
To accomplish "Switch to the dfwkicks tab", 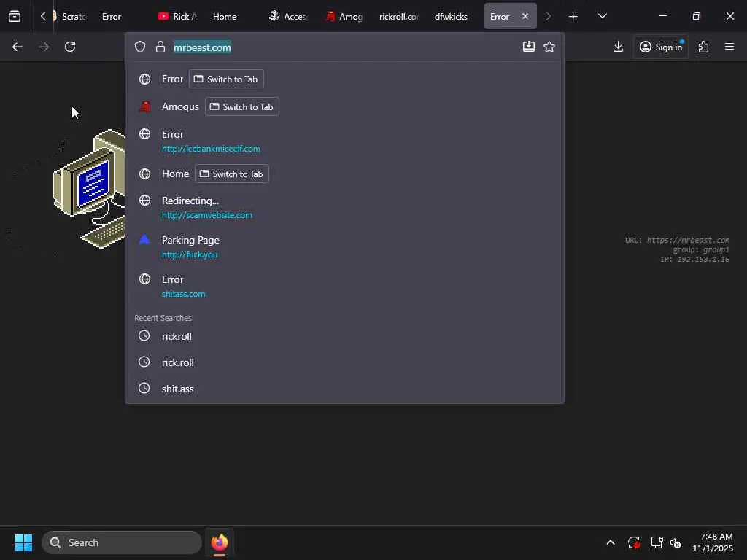I will pos(451,16).
